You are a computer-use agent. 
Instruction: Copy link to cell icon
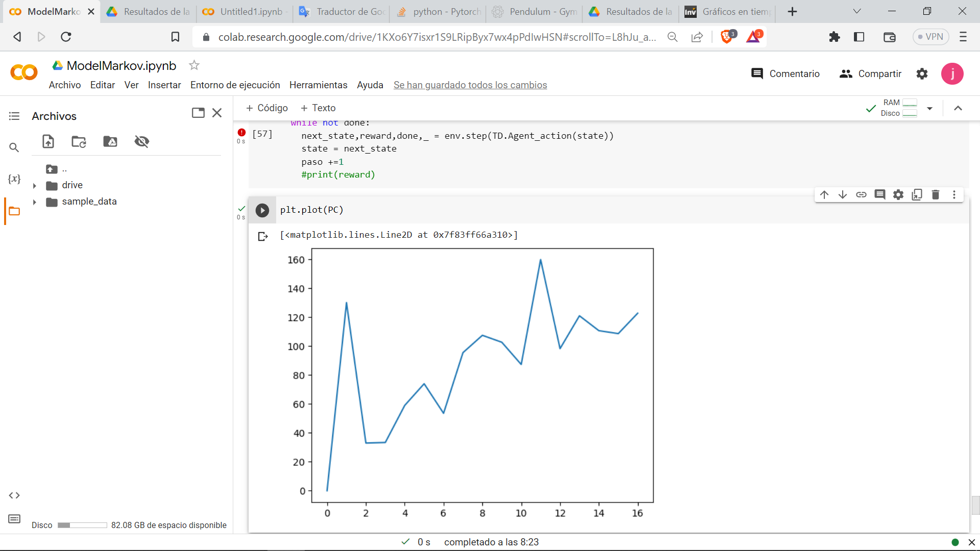861,194
